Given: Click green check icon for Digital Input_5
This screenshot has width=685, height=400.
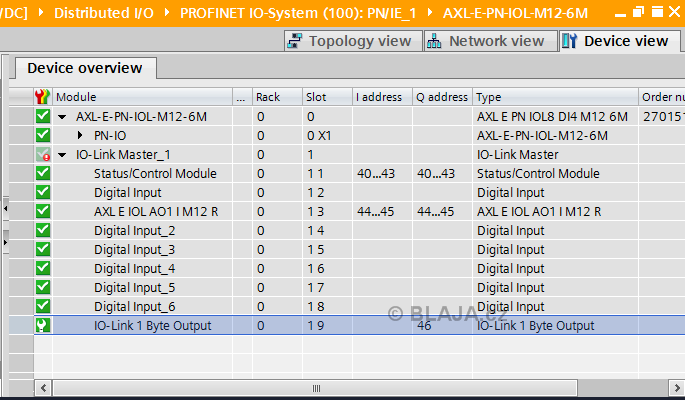Looking at the screenshot, I should (x=43, y=287).
